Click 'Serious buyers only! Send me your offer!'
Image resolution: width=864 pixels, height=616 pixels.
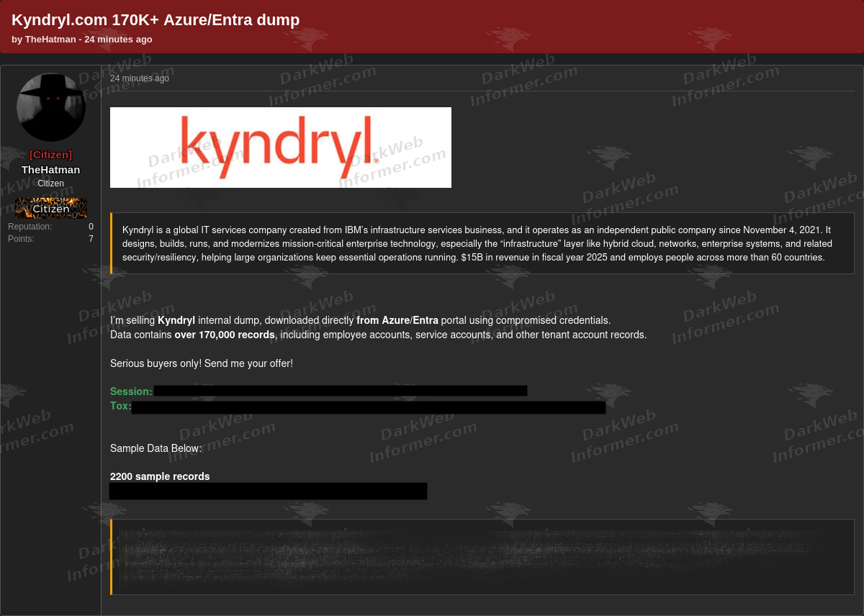[202, 363]
